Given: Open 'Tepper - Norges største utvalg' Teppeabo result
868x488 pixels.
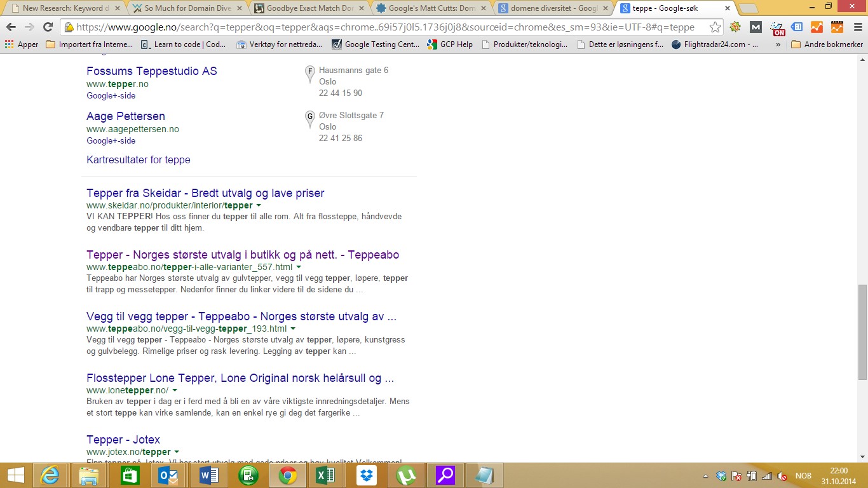Looking at the screenshot, I should pyautogui.click(x=243, y=255).
